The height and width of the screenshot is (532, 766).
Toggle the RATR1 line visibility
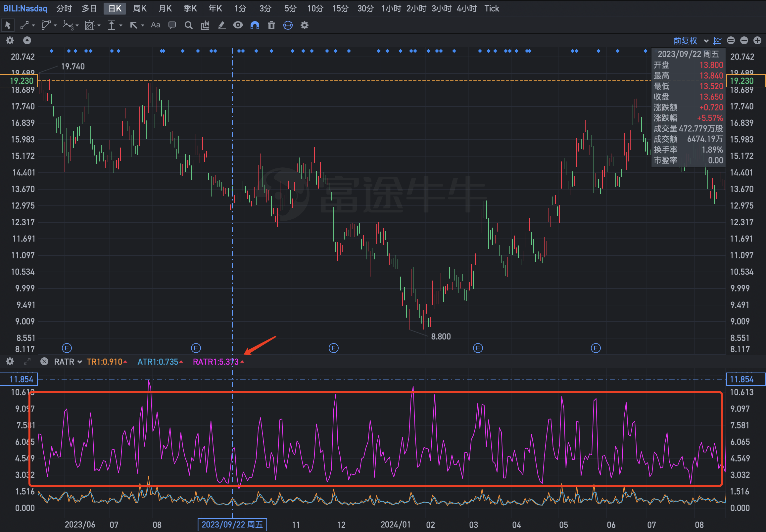pos(218,362)
